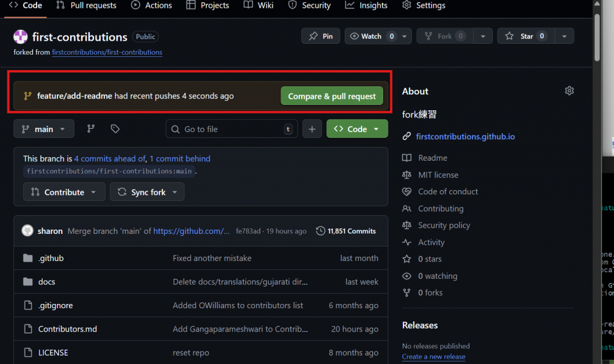Expand the Star lists dropdown arrow
This screenshot has height=364, width=614.
point(564,36)
